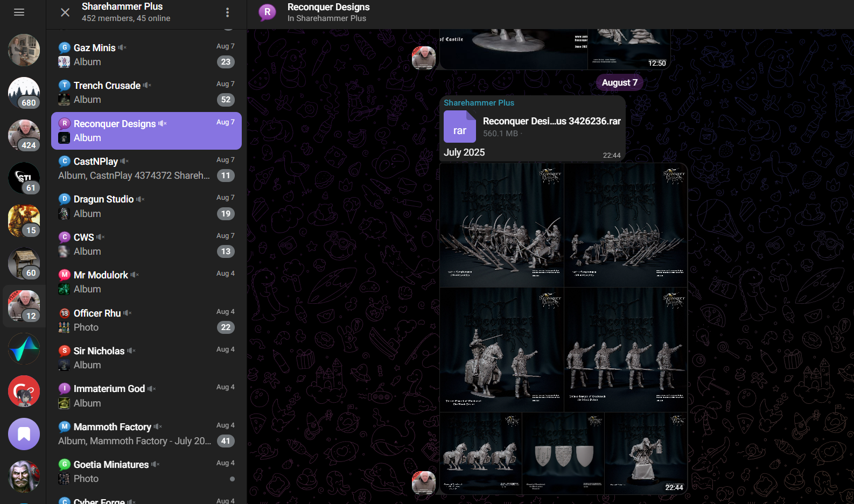This screenshot has width=854, height=504.
Task: Open the chat folder with 424 unread
Action: [x=24, y=135]
